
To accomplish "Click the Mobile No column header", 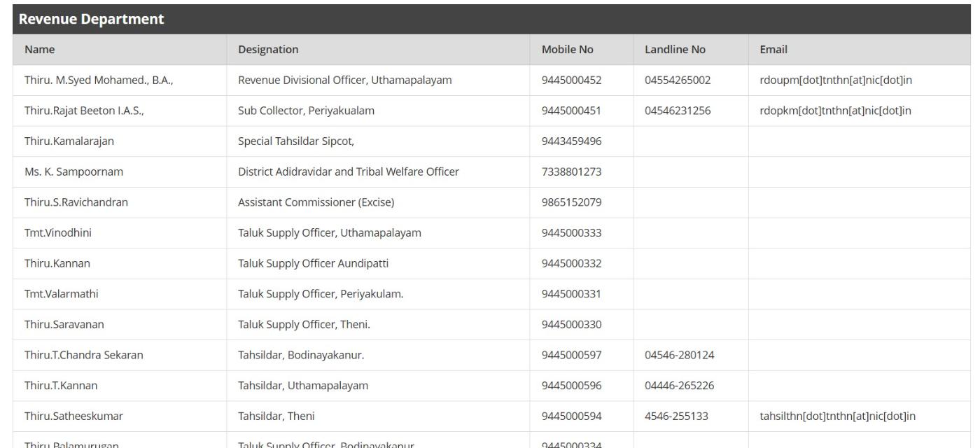I will point(567,50).
